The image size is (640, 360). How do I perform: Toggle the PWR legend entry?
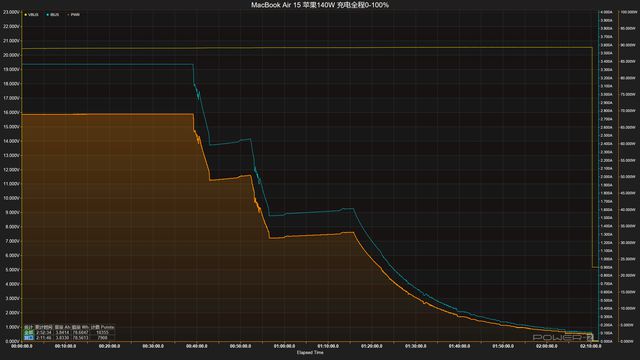click(74, 15)
